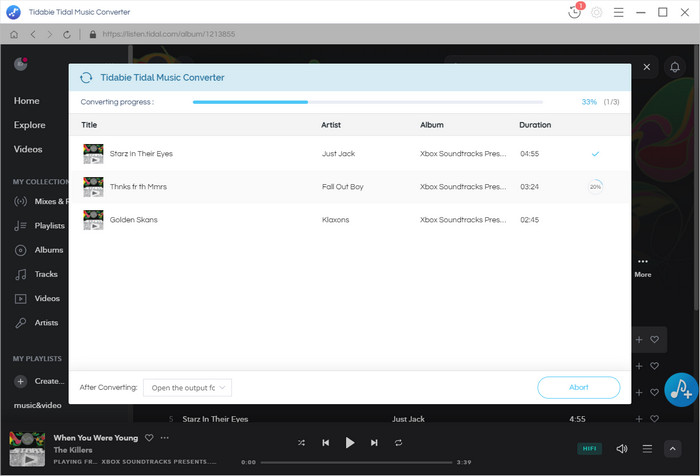700x476 pixels.
Task: Close the Tidal search overlay X
Action: (x=646, y=67)
